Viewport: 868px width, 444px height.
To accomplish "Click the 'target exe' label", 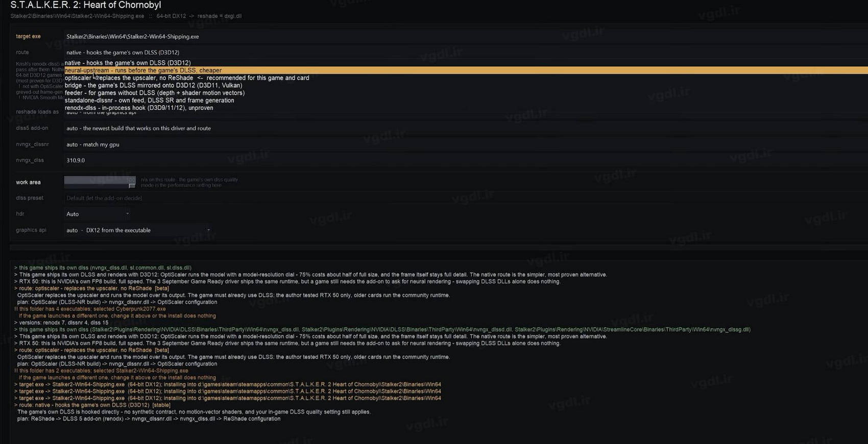I will pos(28,36).
